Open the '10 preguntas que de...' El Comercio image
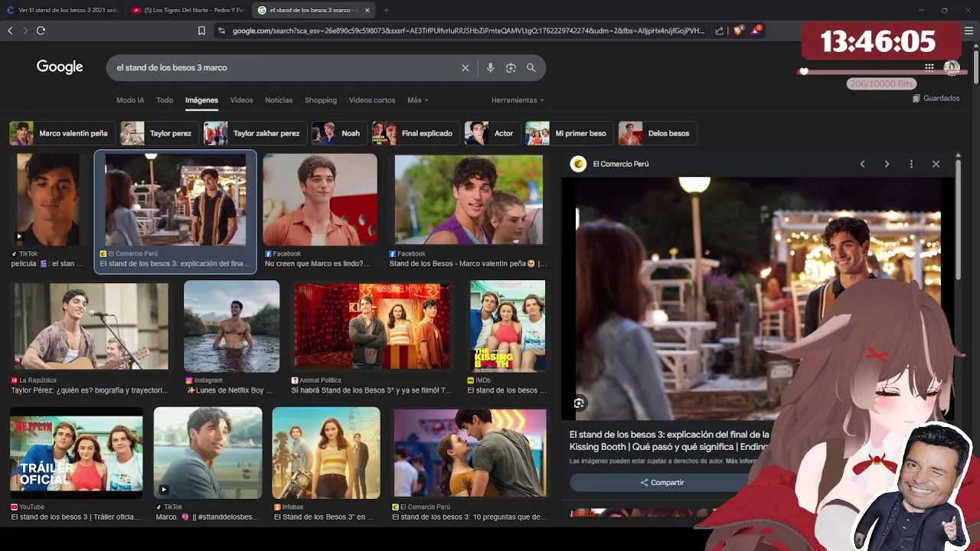 tap(470, 452)
